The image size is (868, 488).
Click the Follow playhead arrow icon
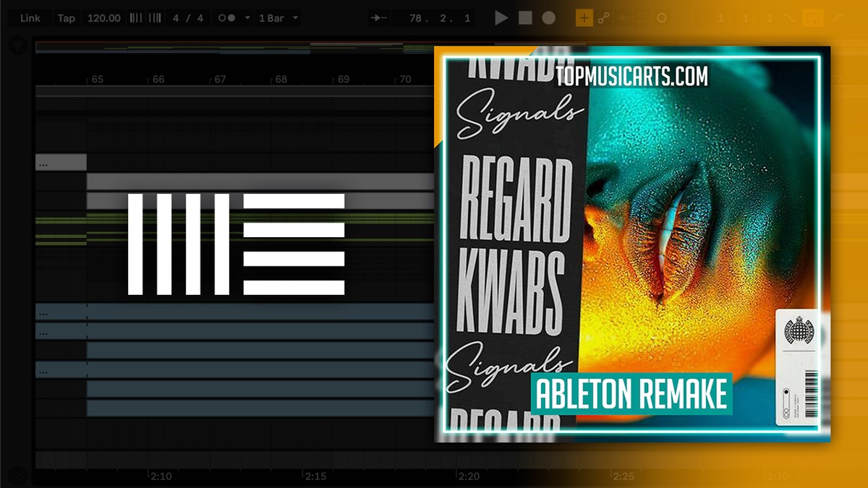(x=379, y=17)
